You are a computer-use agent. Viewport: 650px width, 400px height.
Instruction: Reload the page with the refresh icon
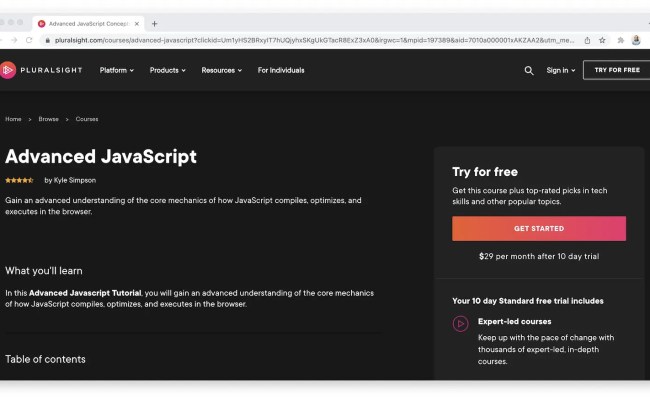pyautogui.click(x=29, y=40)
